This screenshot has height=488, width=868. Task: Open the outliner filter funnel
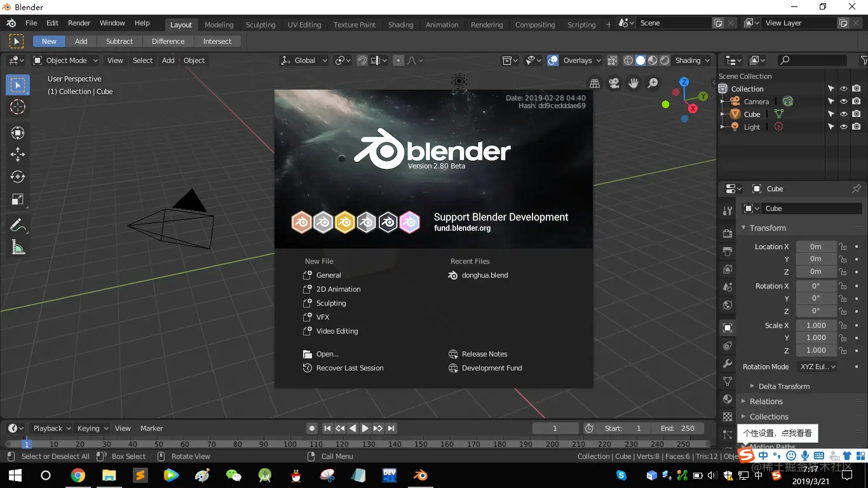pyautogui.click(x=864, y=60)
